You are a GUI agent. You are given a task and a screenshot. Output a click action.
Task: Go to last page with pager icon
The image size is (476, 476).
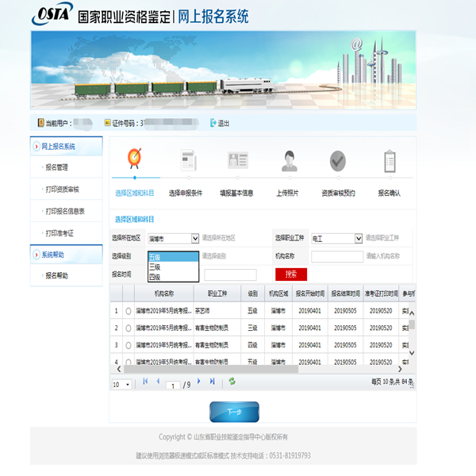(x=212, y=382)
